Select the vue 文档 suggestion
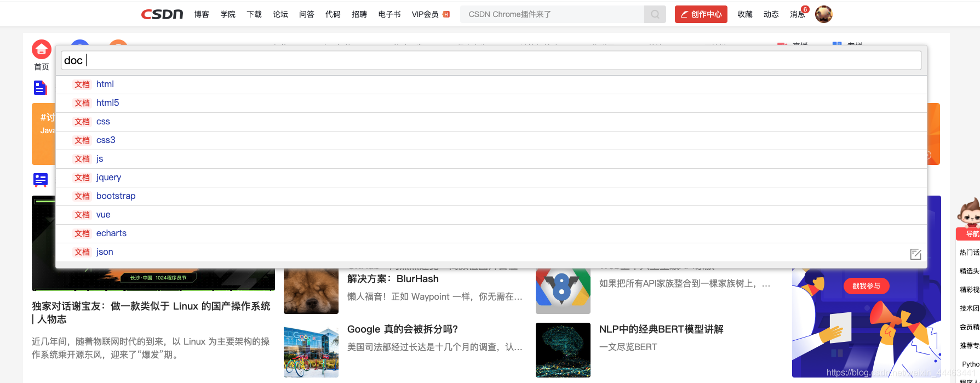Viewport: 980px width, 383px height. [x=491, y=215]
